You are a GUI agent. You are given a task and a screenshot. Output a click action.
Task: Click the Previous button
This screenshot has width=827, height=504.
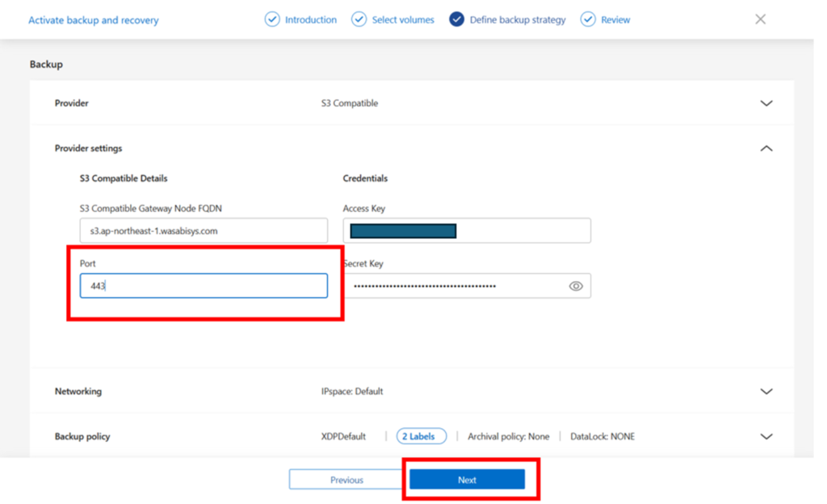[346, 480]
